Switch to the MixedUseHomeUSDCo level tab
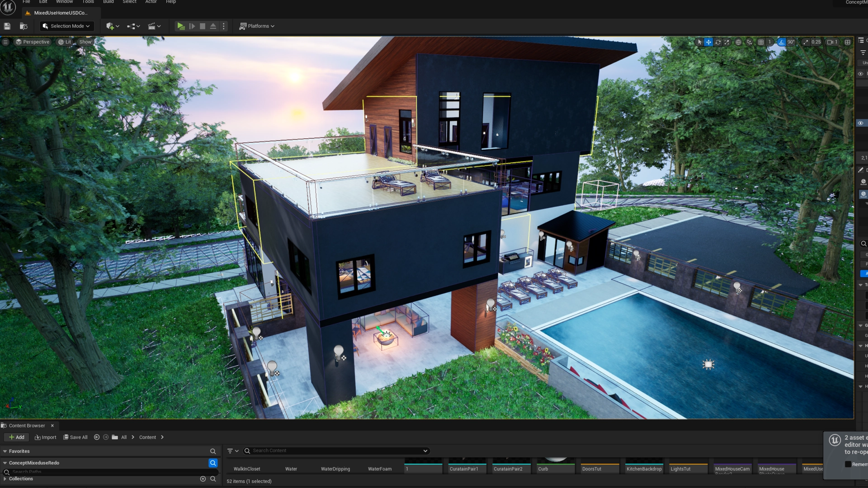 (x=61, y=13)
